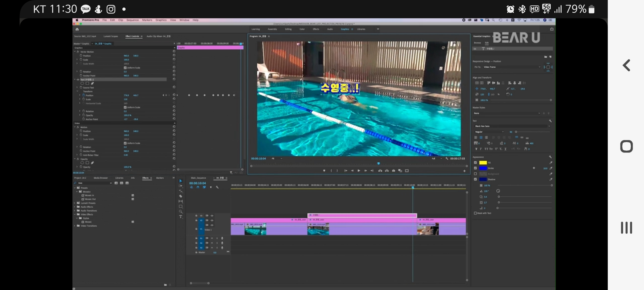644x290 pixels.
Task: Check the Mask with Text option
Action: pos(475,213)
